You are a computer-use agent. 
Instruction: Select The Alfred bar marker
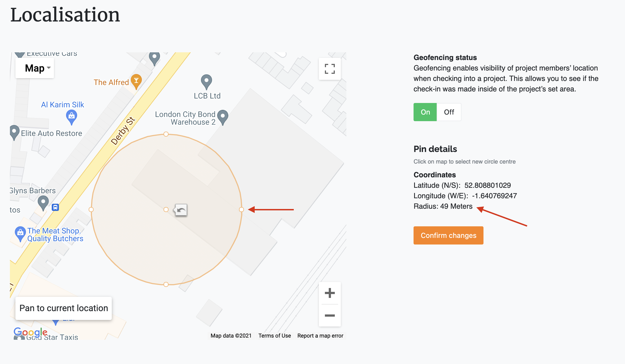(136, 82)
